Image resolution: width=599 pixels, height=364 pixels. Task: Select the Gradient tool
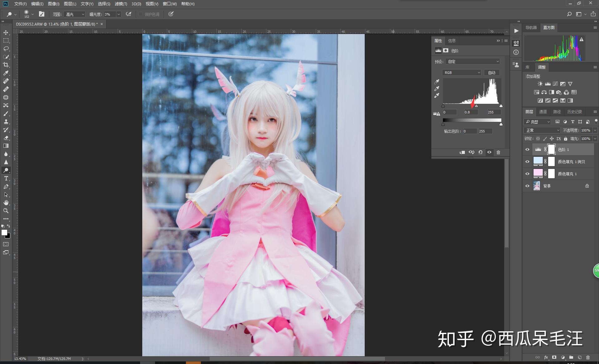pos(6,146)
